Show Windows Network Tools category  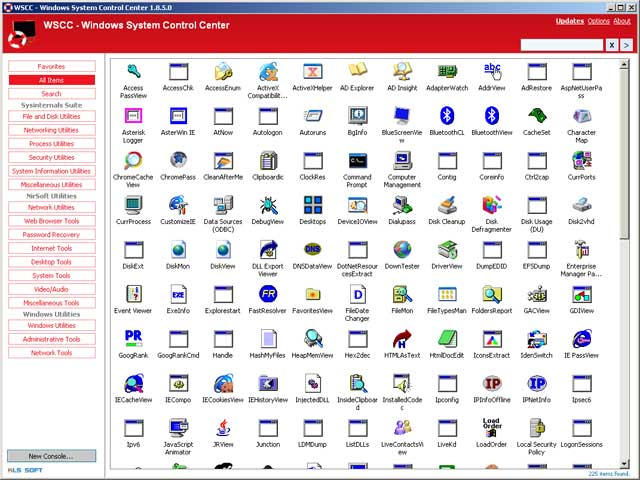click(x=52, y=353)
